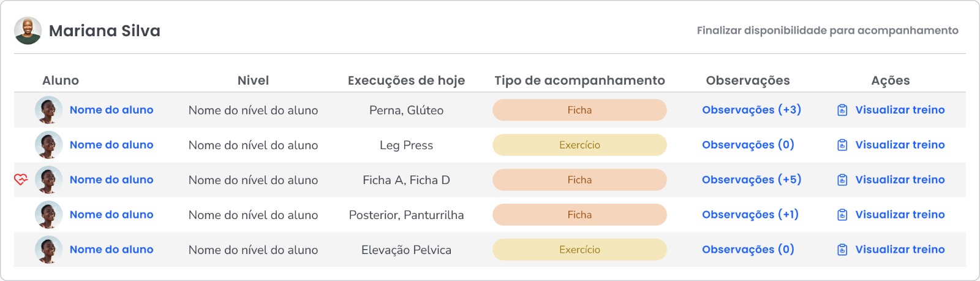Click the heart icon beside third student
The image size is (980, 281).
pyautogui.click(x=21, y=180)
